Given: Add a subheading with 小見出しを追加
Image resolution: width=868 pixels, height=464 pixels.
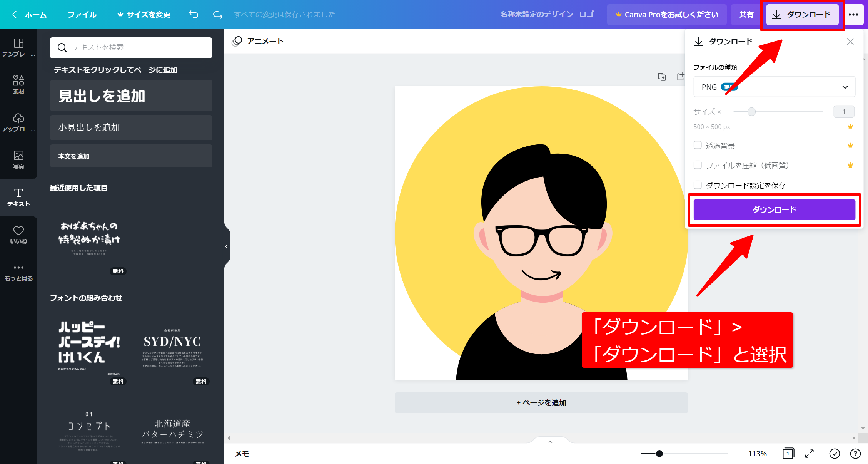Looking at the screenshot, I should coord(131,127).
